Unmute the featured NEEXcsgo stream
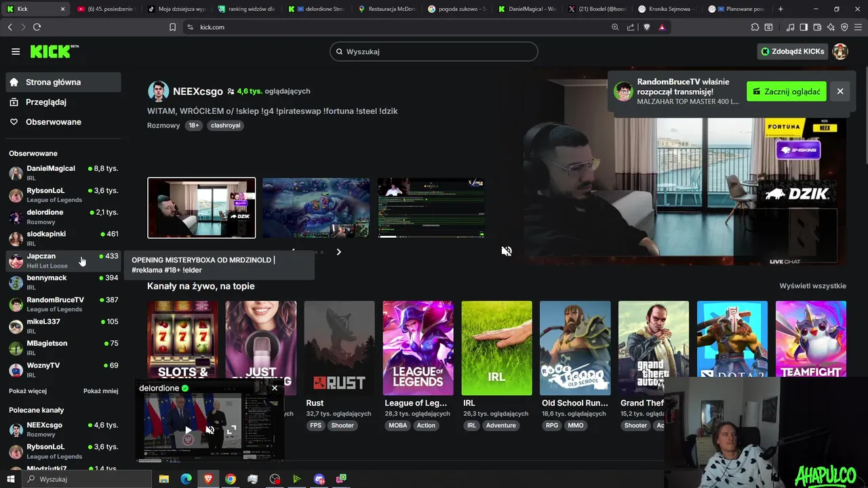This screenshot has height=488, width=868. coord(506,251)
